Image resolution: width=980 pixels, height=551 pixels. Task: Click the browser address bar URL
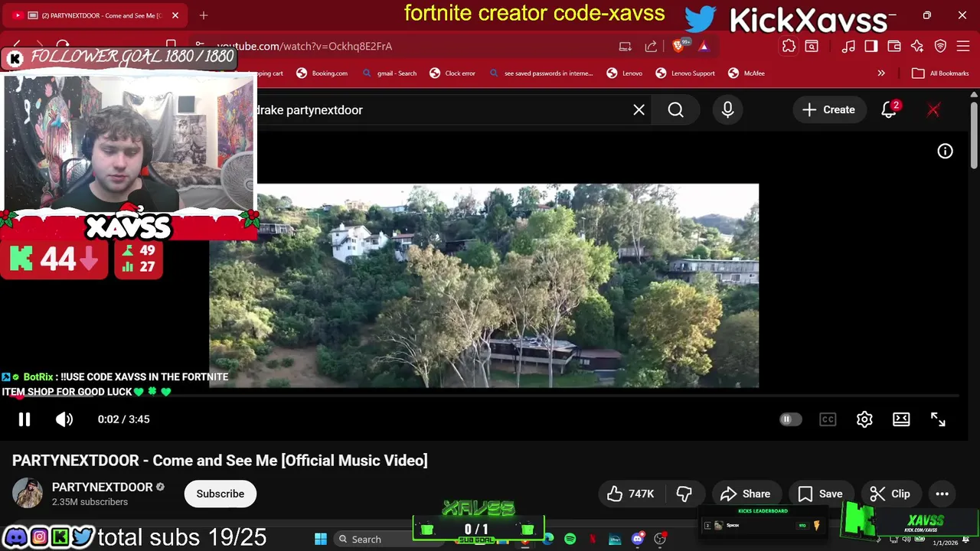(x=305, y=47)
